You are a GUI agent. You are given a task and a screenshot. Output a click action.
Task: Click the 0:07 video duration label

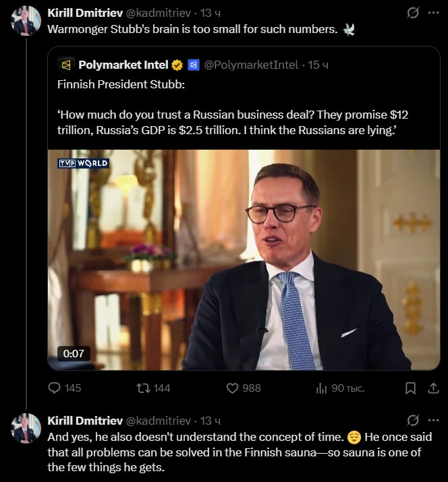[74, 353]
